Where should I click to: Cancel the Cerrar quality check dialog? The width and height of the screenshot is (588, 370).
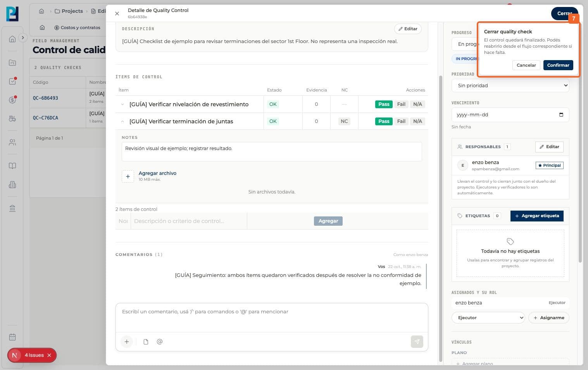[526, 65]
